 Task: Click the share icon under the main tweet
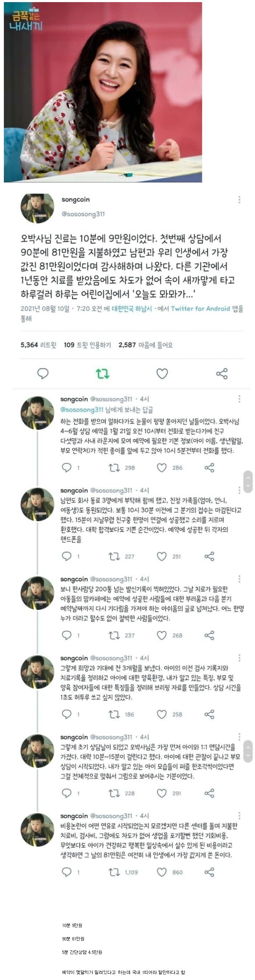click(222, 374)
